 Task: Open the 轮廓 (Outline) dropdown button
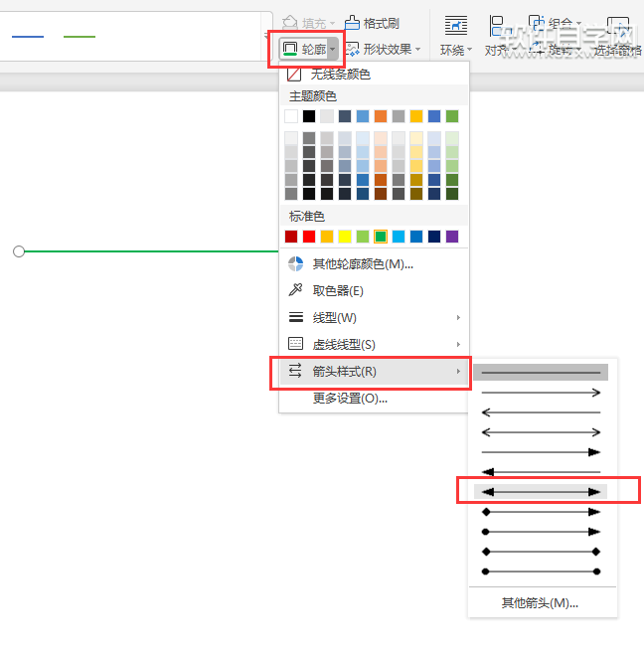click(309, 49)
